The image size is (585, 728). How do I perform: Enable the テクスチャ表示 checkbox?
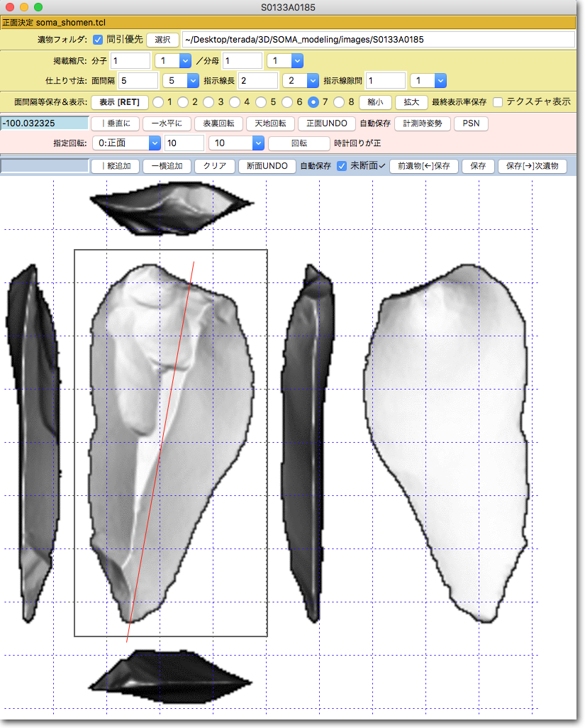pyautogui.click(x=498, y=101)
